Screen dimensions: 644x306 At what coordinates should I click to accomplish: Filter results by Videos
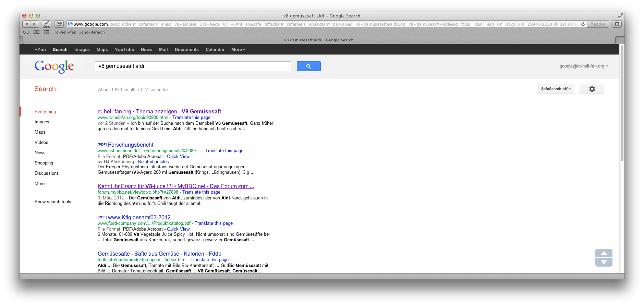point(41,143)
